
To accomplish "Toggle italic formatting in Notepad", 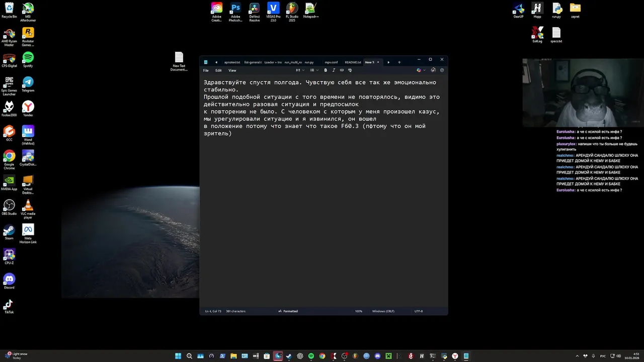I will point(334,70).
